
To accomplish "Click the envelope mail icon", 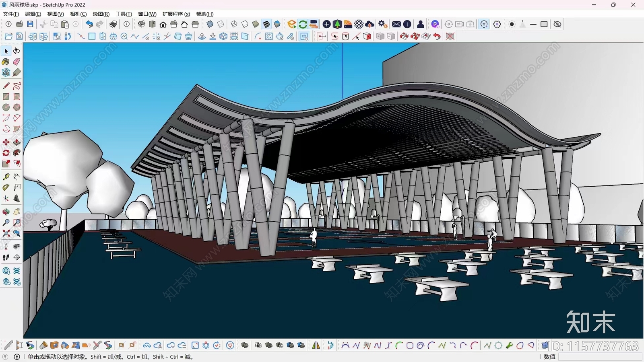I will 396,24.
